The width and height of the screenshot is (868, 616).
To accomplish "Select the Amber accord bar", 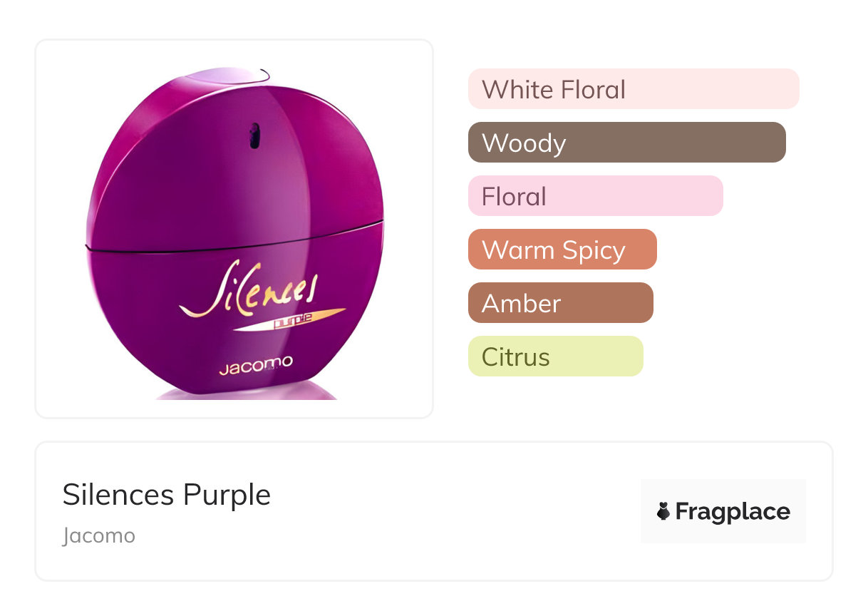I will [x=560, y=303].
